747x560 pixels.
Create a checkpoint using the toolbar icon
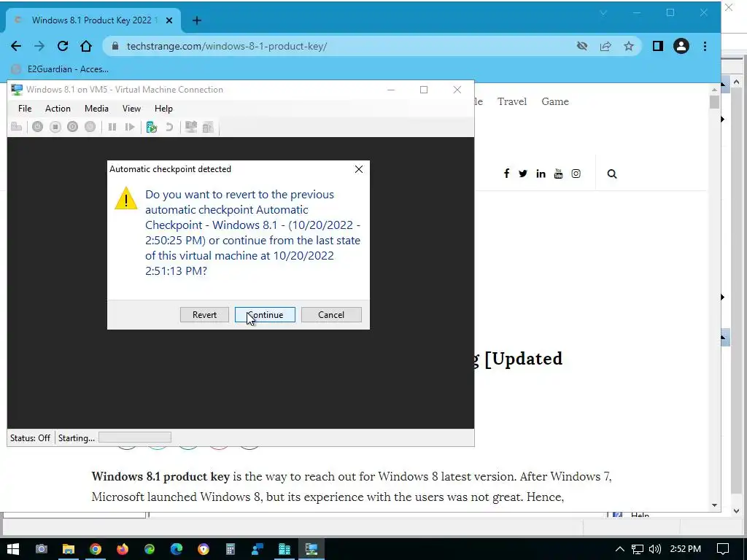[x=152, y=127]
